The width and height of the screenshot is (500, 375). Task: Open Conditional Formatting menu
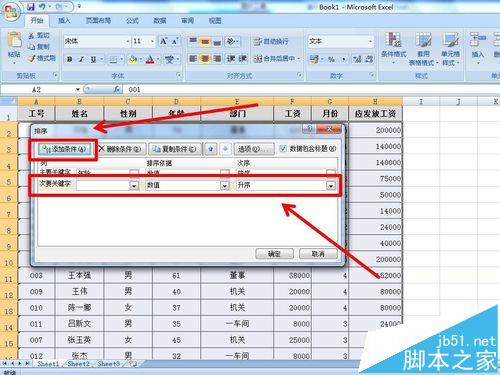(x=393, y=48)
